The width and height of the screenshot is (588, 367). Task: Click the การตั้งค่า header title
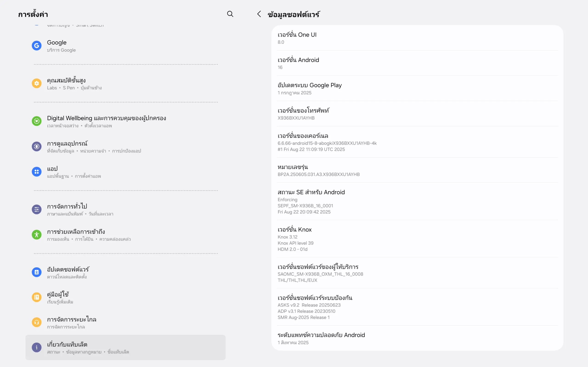(33, 14)
